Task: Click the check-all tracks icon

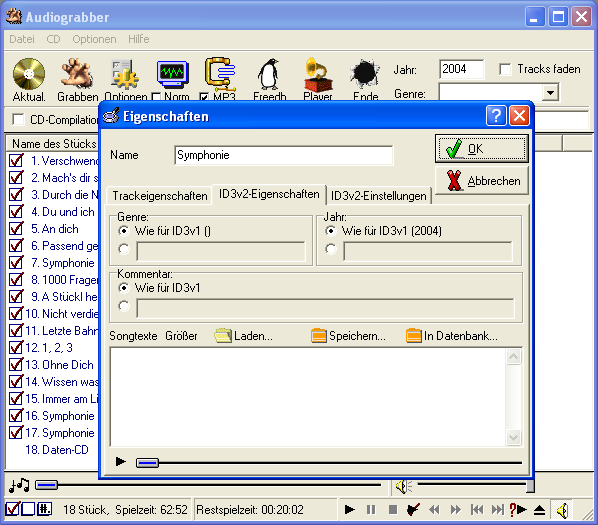Action: tap(13, 509)
